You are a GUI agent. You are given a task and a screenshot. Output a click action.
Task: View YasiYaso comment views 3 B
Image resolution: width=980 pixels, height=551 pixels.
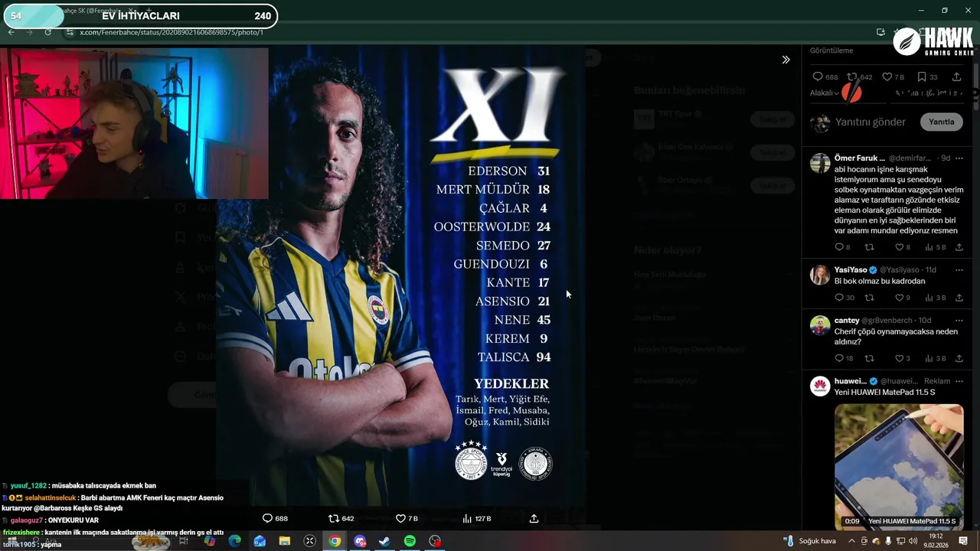(936, 298)
